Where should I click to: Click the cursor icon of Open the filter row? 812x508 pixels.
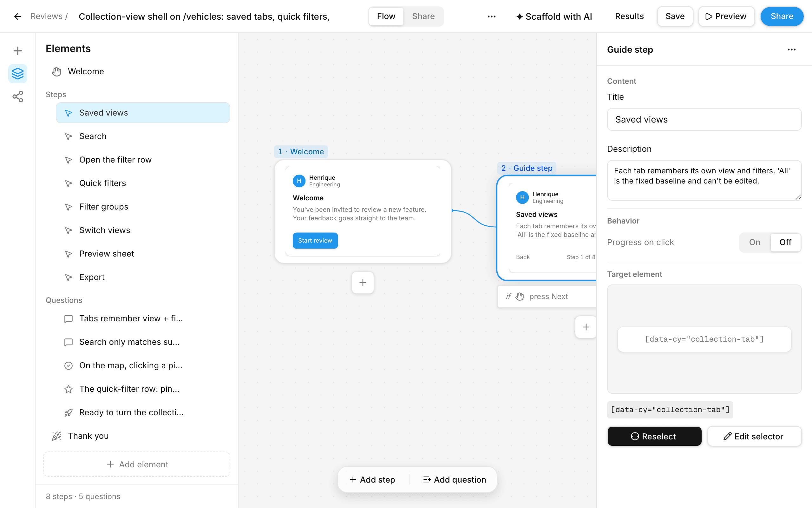coord(69,160)
